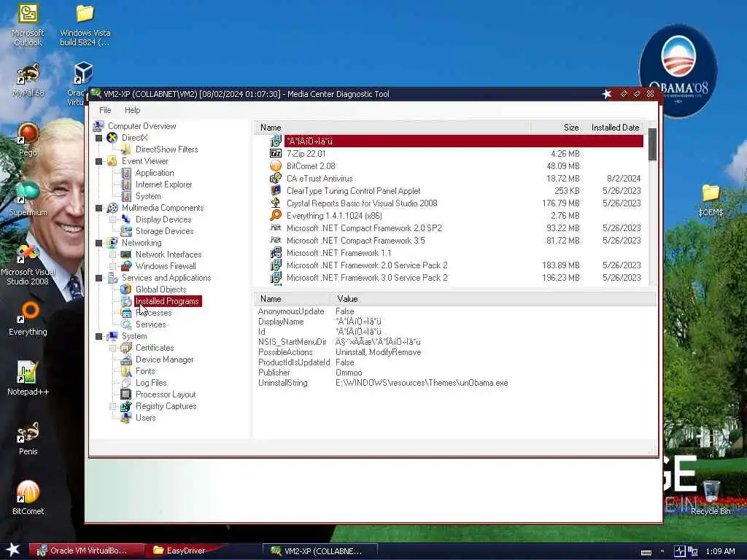
Task: Click the DirectX node icon
Action: pyautogui.click(x=112, y=138)
